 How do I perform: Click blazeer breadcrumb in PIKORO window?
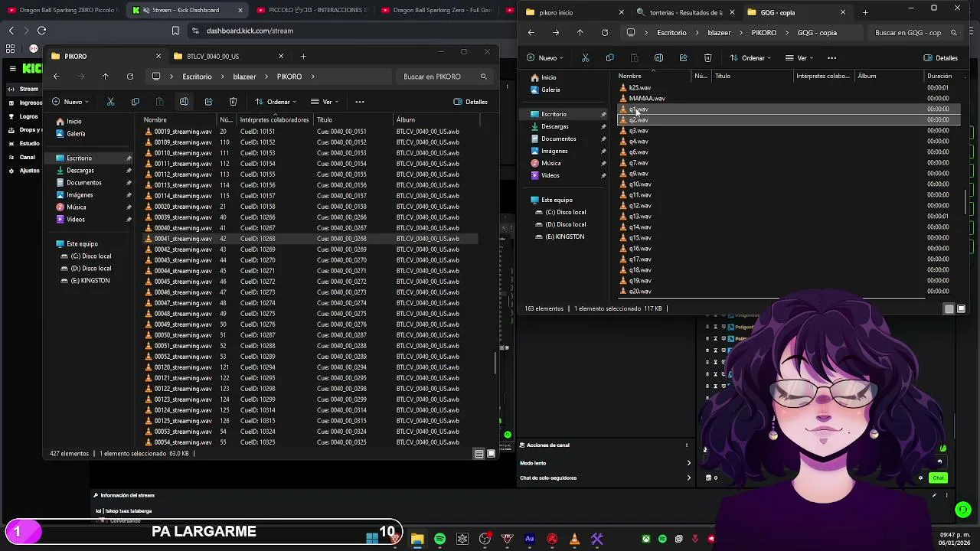[x=244, y=77]
